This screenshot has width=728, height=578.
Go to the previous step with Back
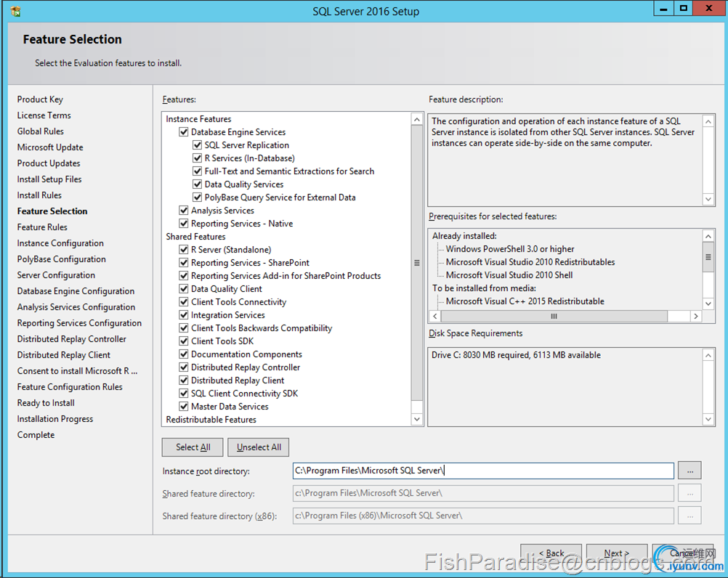coord(551,553)
